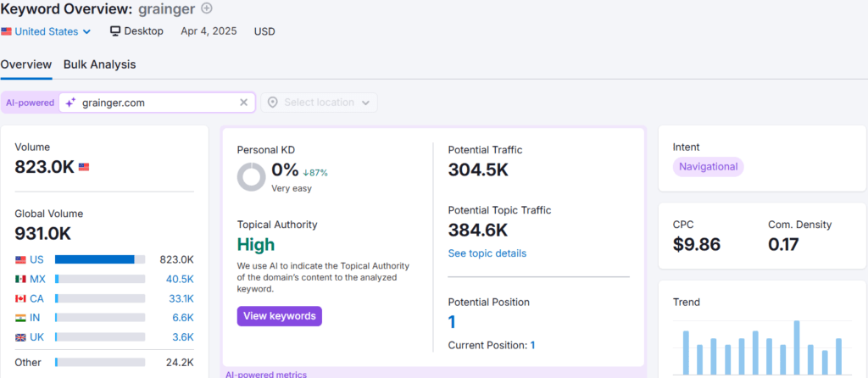Click the 931.0K Global Volume value

[43, 233]
